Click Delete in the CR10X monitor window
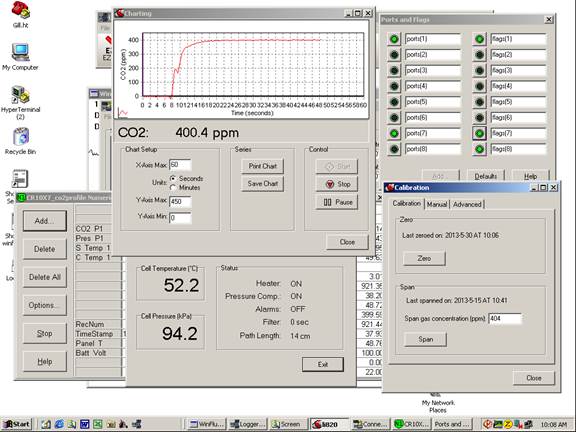576x432 pixels. coord(45,249)
